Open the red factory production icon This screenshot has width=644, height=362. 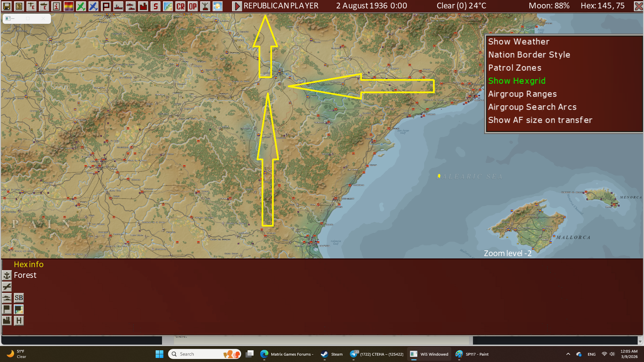(143, 6)
